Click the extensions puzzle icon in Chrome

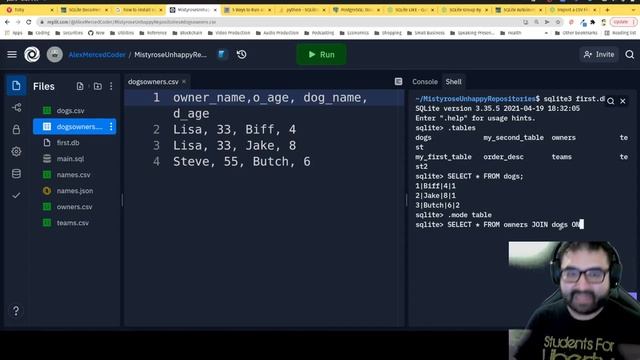(x=593, y=22)
